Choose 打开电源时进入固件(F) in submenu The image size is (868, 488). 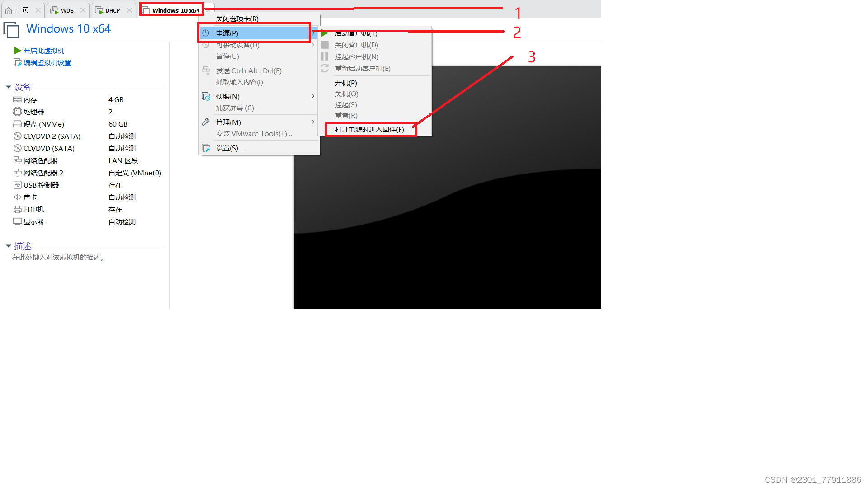[x=369, y=129]
